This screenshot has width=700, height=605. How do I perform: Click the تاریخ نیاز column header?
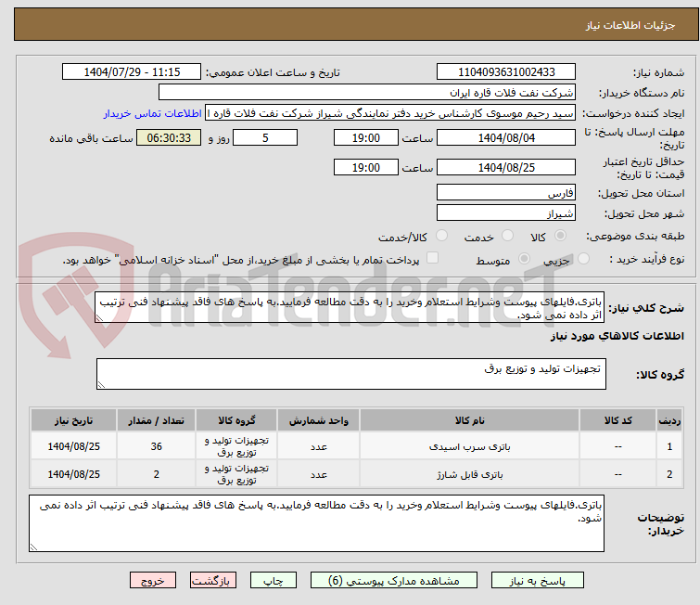73,420
